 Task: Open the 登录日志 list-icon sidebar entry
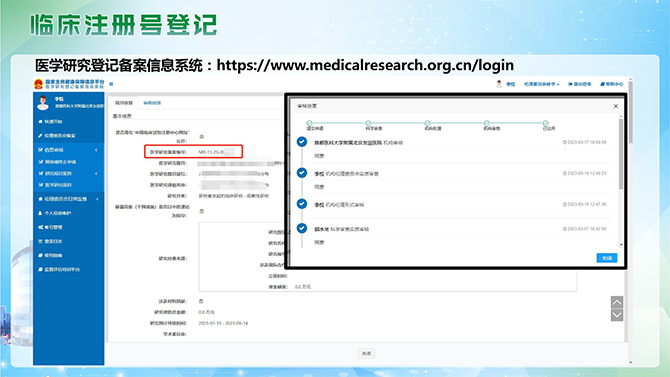[50, 242]
